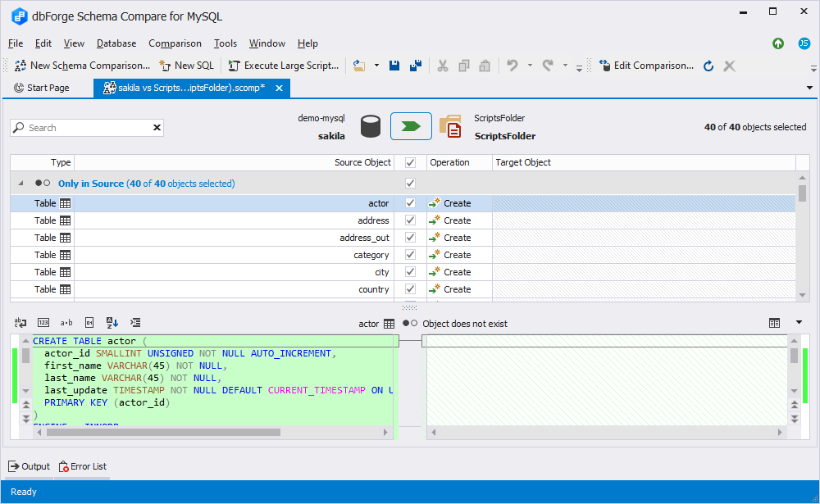Screen dimensions: 820x504
Task: Toggle the select-all checkbox in header
Action: 411,162
